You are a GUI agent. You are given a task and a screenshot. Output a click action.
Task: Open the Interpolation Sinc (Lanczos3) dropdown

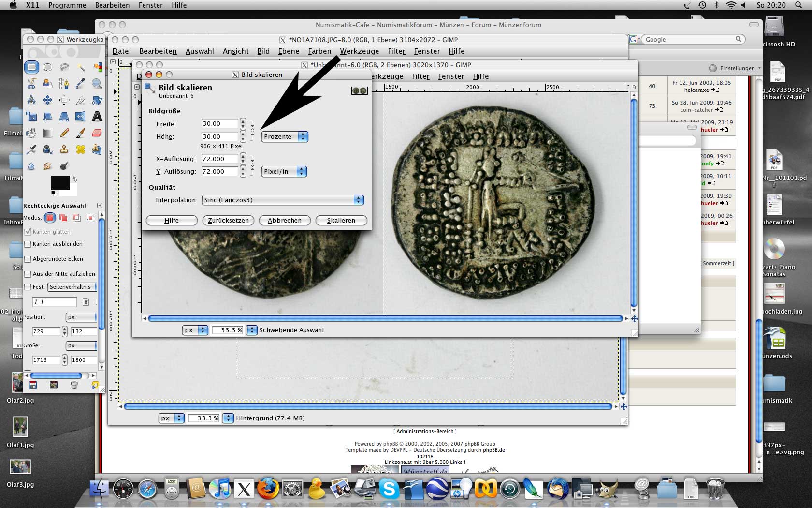point(283,200)
